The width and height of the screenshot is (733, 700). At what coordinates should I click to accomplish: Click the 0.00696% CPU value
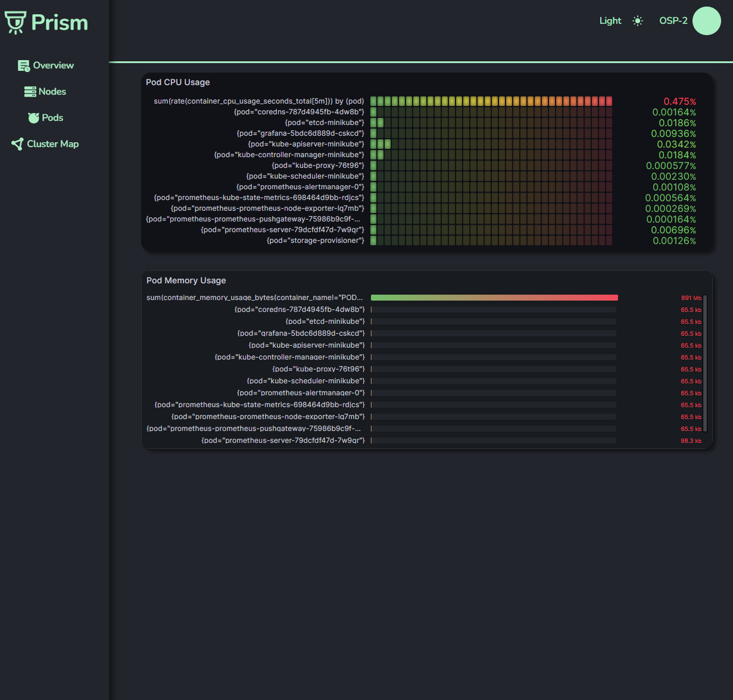pyautogui.click(x=673, y=230)
